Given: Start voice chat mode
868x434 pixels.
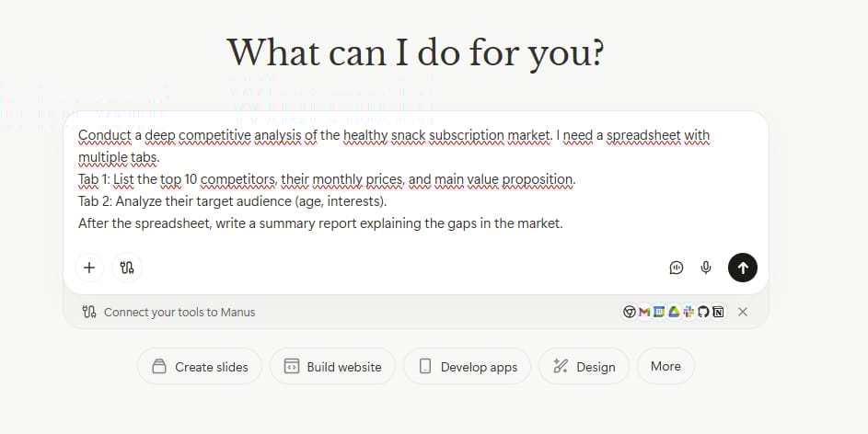Looking at the screenshot, I should click(x=677, y=268).
